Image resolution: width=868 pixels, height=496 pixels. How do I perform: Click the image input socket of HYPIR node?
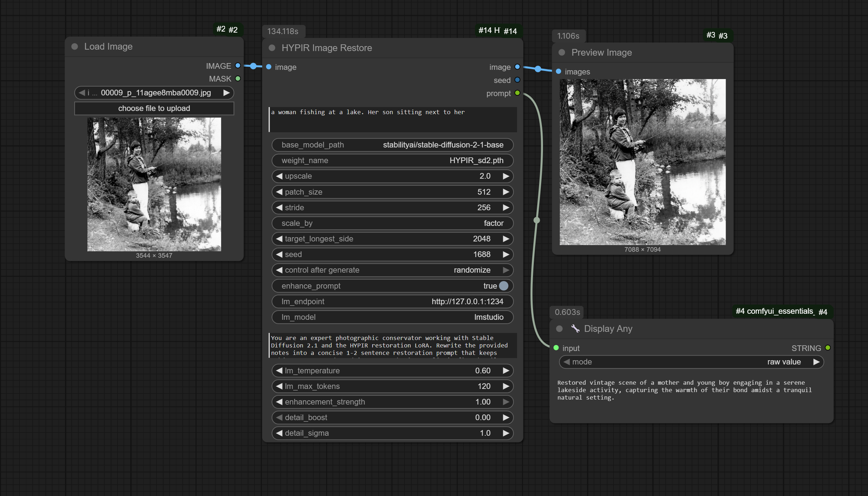pos(269,67)
